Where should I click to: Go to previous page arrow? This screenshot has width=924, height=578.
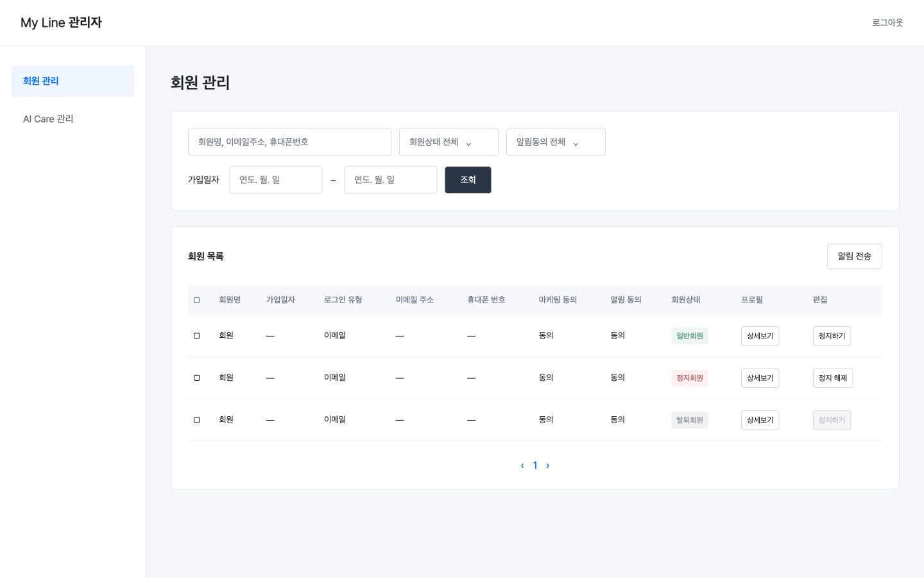coord(522,466)
